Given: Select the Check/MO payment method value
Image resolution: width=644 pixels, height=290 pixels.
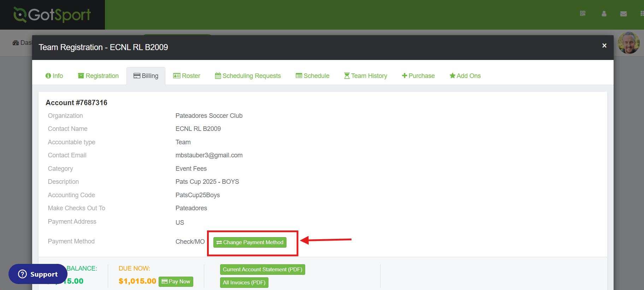Looking at the screenshot, I should pyautogui.click(x=190, y=242).
